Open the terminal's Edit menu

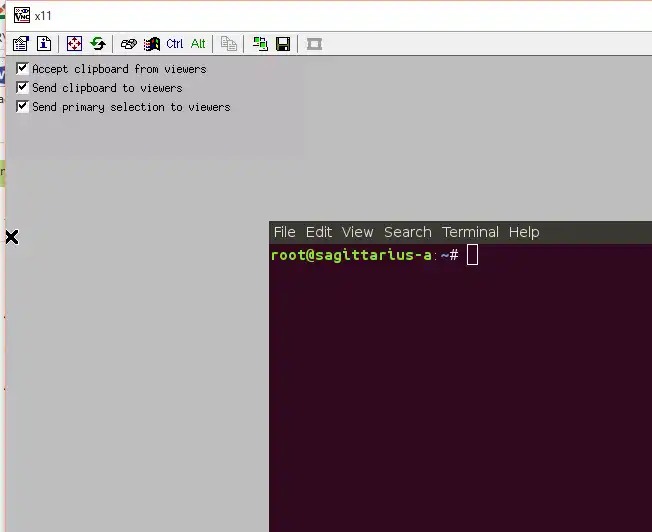click(x=319, y=232)
